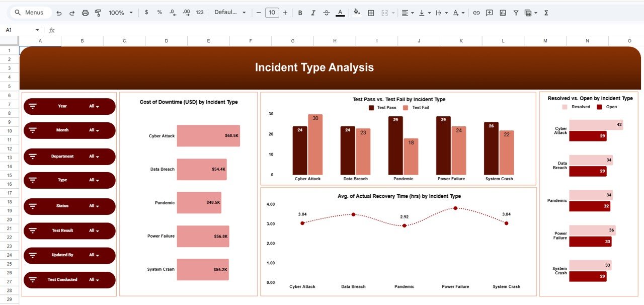644x305 pixels.
Task: Insert a link
Action: click(476, 13)
